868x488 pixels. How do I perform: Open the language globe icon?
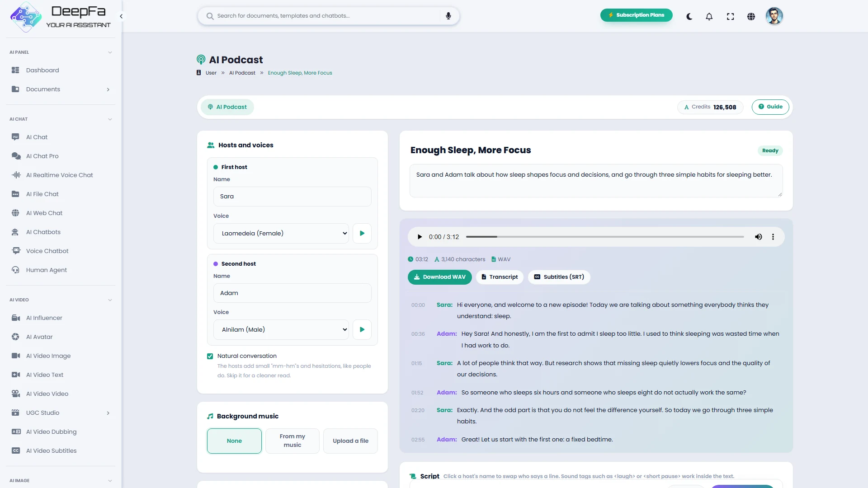coord(751,16)
